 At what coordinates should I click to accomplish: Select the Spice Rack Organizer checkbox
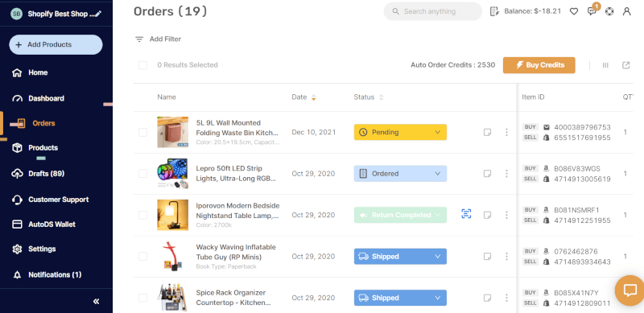[x=142, y=298]
